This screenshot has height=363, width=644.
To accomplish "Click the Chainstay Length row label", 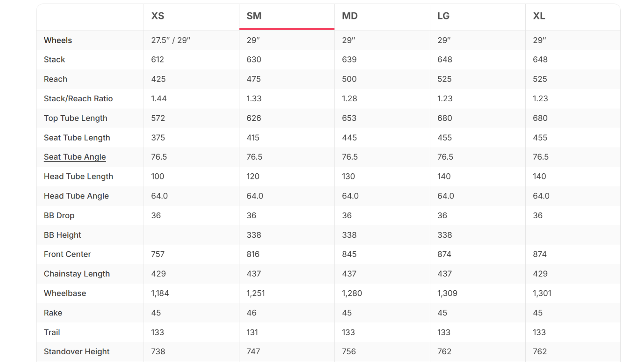I will [76, 274].
